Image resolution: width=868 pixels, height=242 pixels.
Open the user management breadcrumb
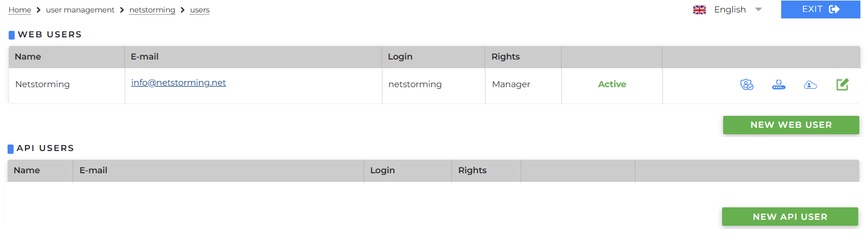point(80,10)
